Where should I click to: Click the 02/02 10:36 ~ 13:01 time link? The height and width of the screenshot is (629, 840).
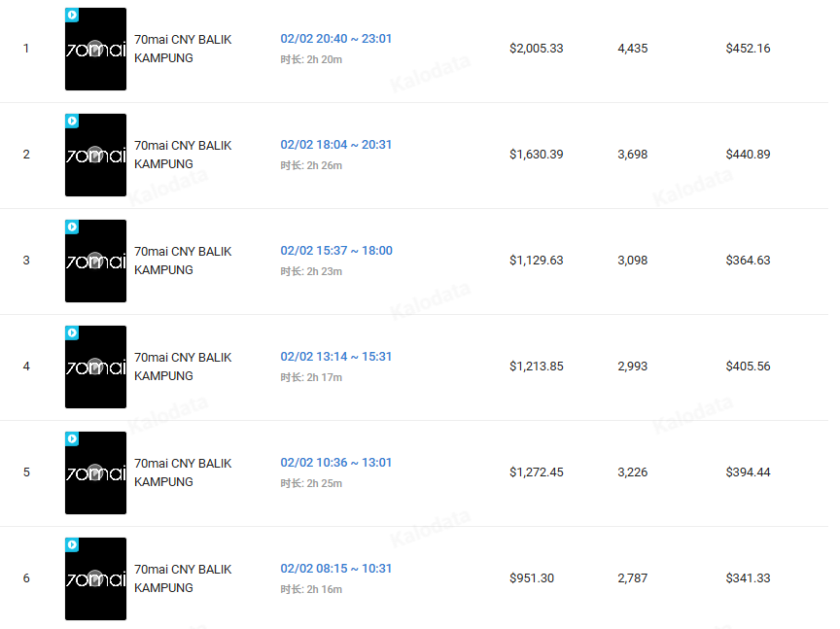(x=336, y=463)
